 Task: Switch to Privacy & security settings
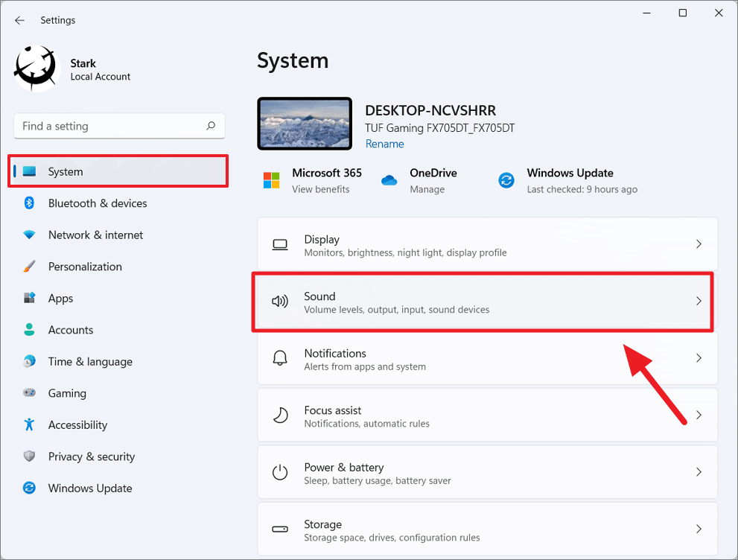point(91,456)
